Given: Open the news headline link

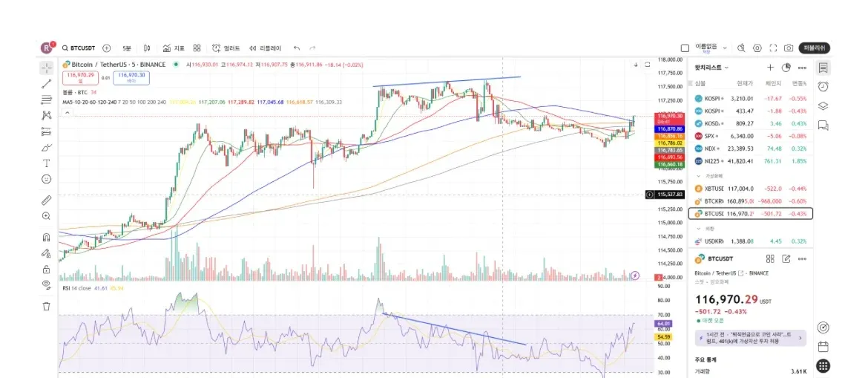Looking at the screenshot, I should [x=751, y=338].
